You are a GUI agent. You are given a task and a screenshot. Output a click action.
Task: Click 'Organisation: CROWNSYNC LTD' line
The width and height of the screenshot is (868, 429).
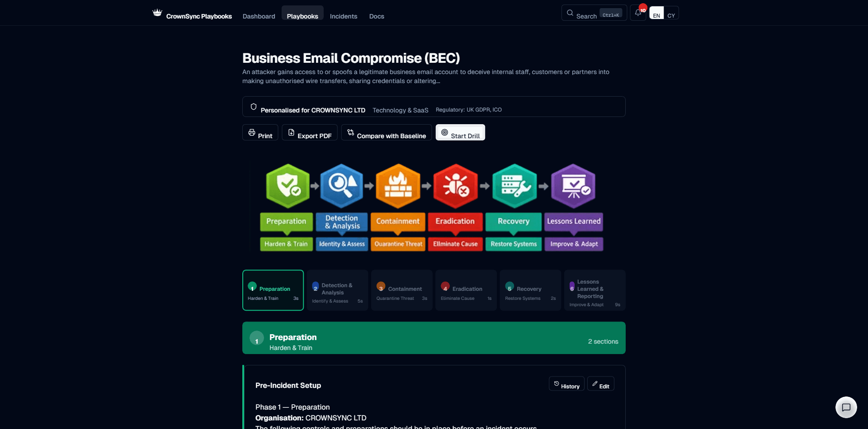(311, 418)
